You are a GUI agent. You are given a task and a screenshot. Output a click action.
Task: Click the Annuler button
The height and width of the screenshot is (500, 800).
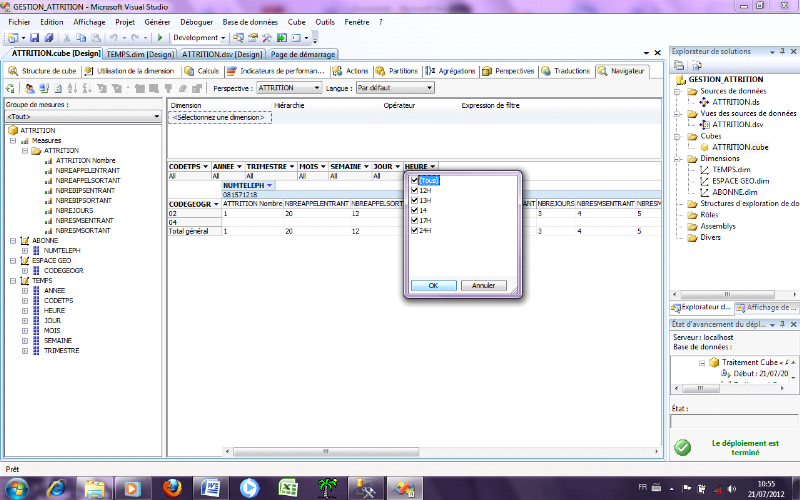(484, 285)
